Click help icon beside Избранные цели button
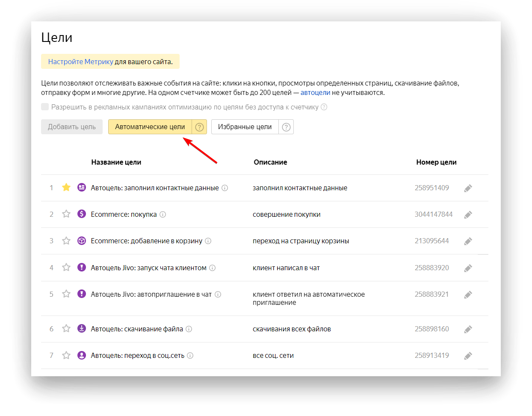This screenshot has width=532, height=416. pos(287,127)
